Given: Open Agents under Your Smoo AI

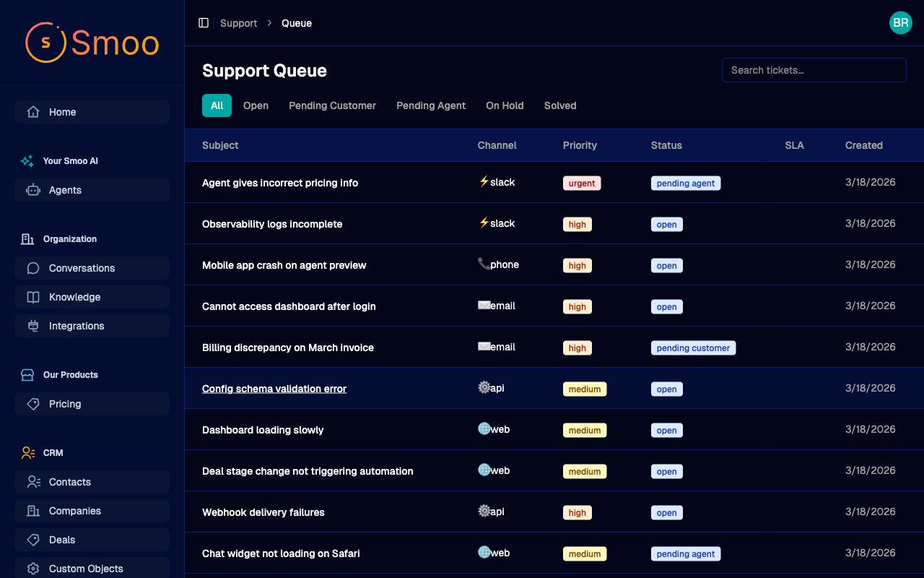Looking at the screenshot, I should pos(32,190).
